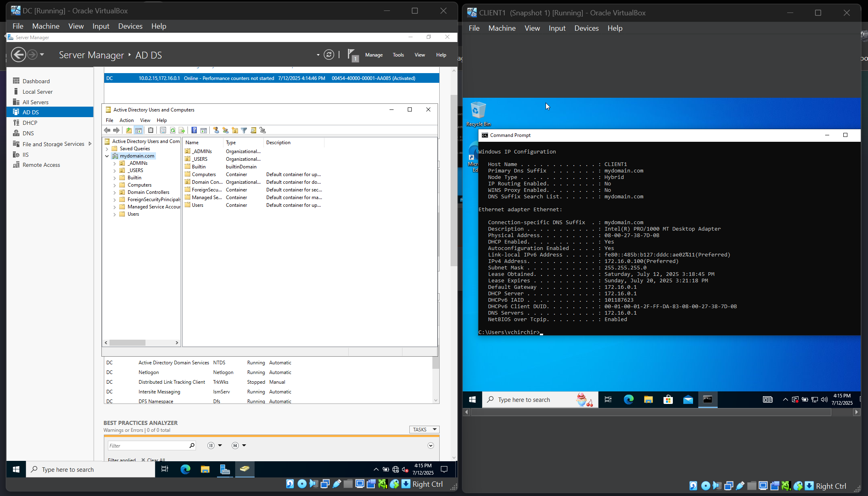Open Server Manager Manage menu
This screenshot has width=868, height=496.
coord(374,55)
